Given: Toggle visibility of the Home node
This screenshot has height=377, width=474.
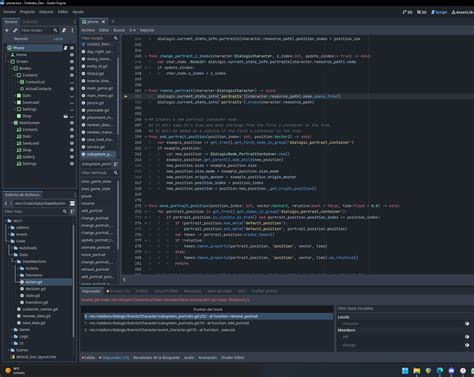Looking at the screenshot, I should coord(72,55).
